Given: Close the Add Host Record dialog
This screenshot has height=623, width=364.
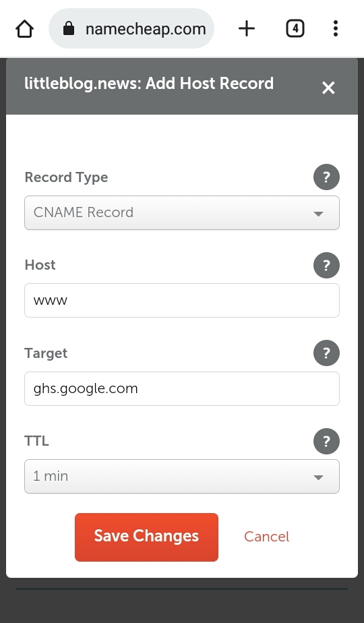Looking at the screenshot, I should (328, 88).
